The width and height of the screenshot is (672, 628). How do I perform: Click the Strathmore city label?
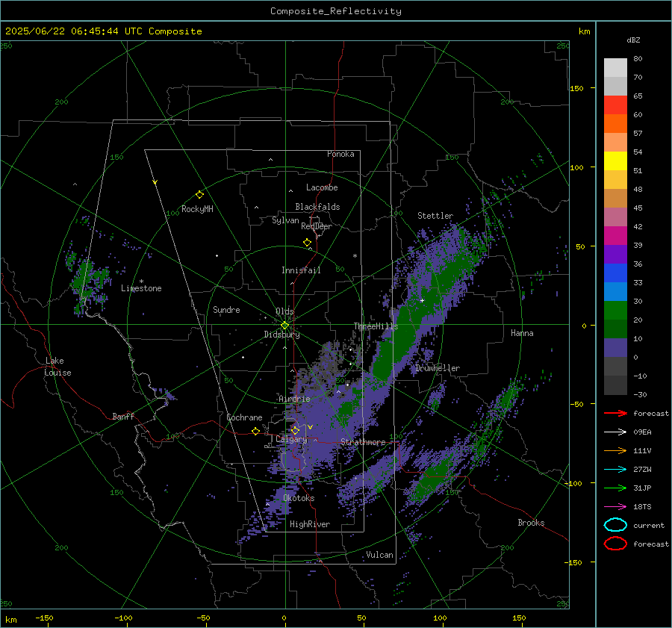point(363,442)
